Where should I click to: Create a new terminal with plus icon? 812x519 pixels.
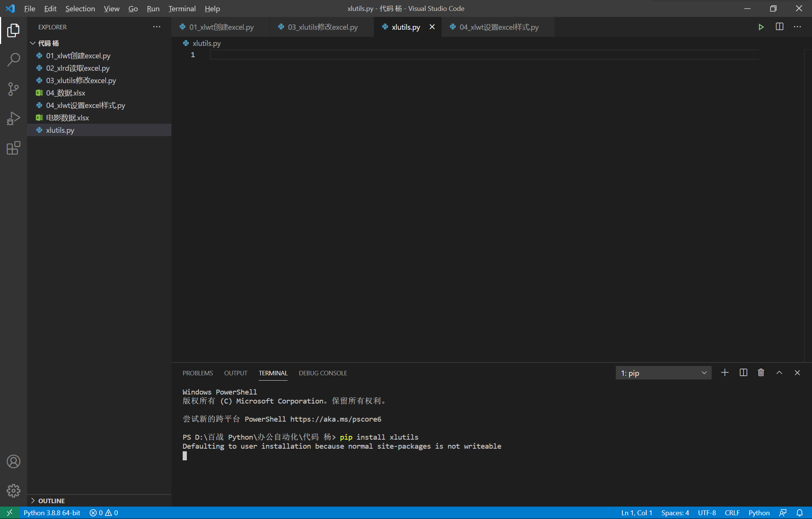pos(725,373)
